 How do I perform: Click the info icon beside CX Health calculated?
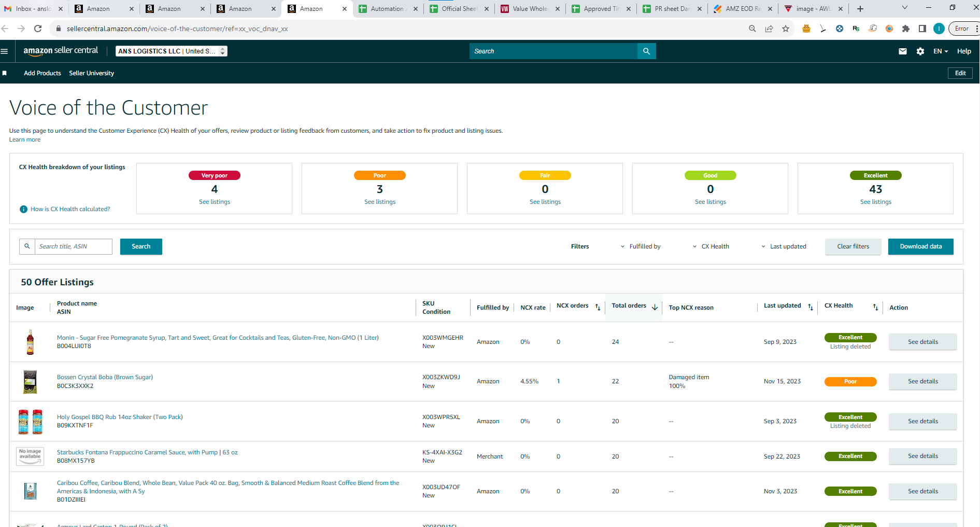[x=23, y=209]
